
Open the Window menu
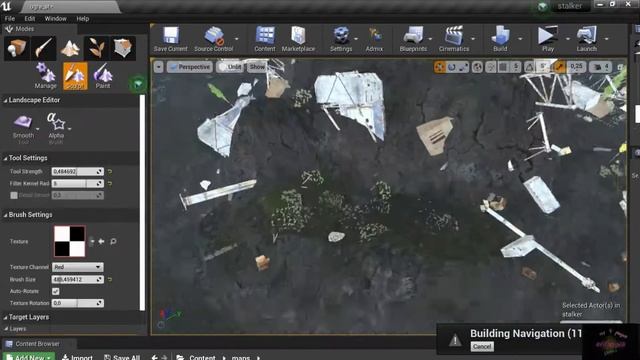coord(56,19)
